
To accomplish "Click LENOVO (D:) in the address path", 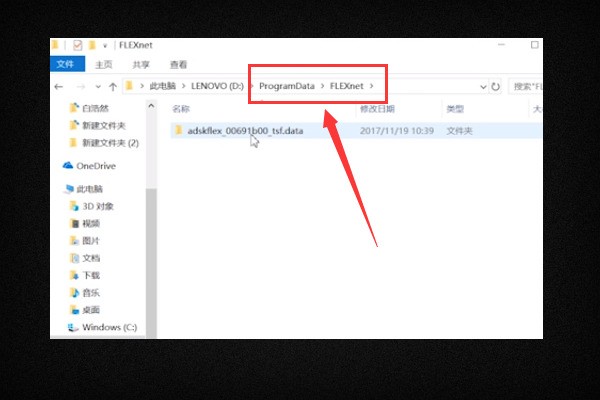I will click(x=217, y=86).
